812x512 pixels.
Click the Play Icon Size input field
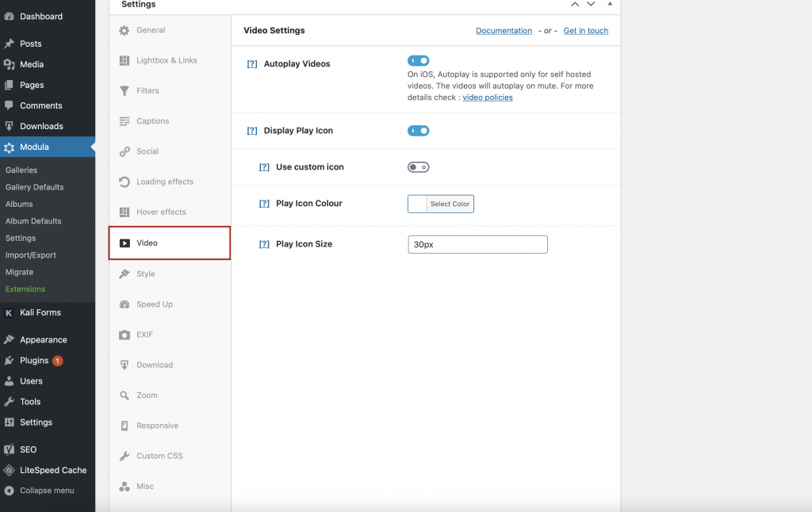(477, 244)
